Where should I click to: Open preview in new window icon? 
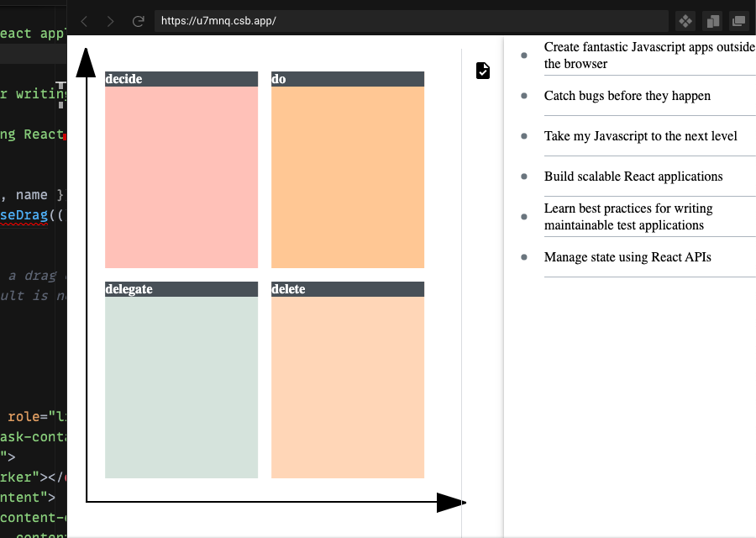pyautogui.click(x=738, y=21)
